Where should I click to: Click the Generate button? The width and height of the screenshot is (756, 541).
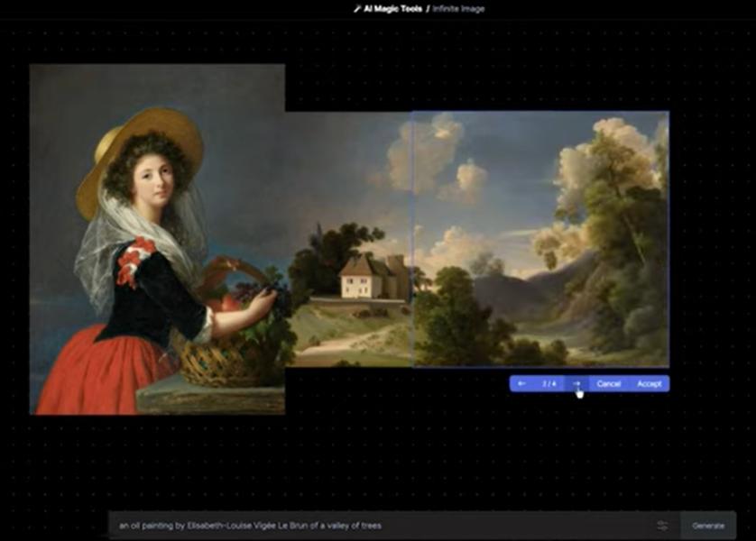point(708,526)
